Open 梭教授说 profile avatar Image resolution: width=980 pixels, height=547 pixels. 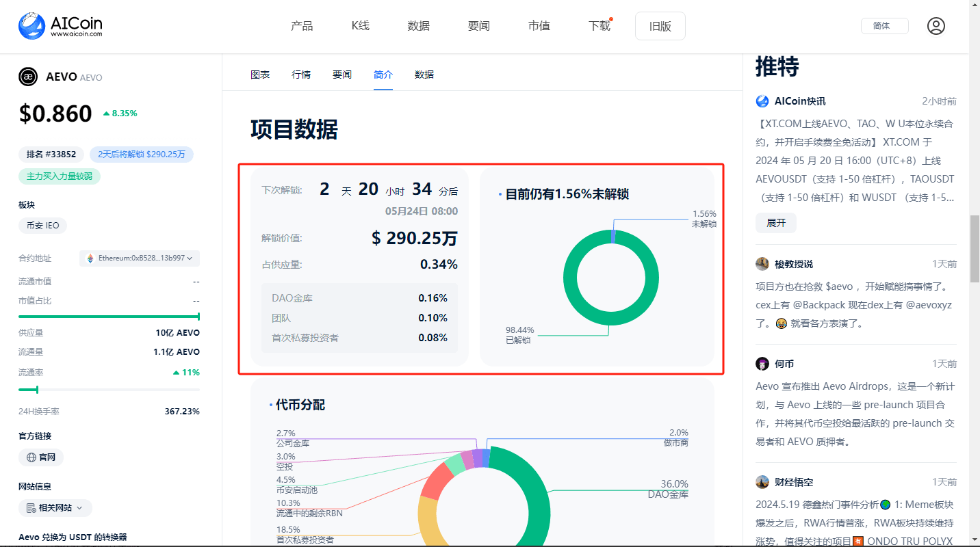[x=762, y=264]
